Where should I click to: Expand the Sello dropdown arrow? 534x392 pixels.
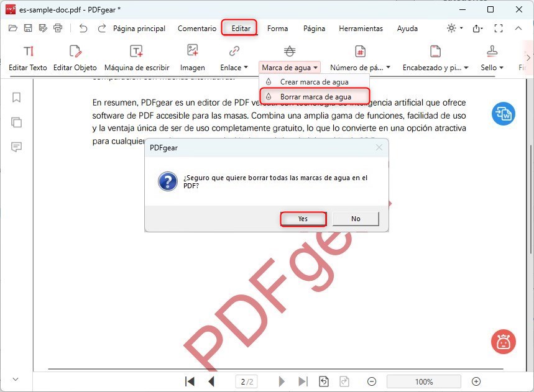click(501, 68)
